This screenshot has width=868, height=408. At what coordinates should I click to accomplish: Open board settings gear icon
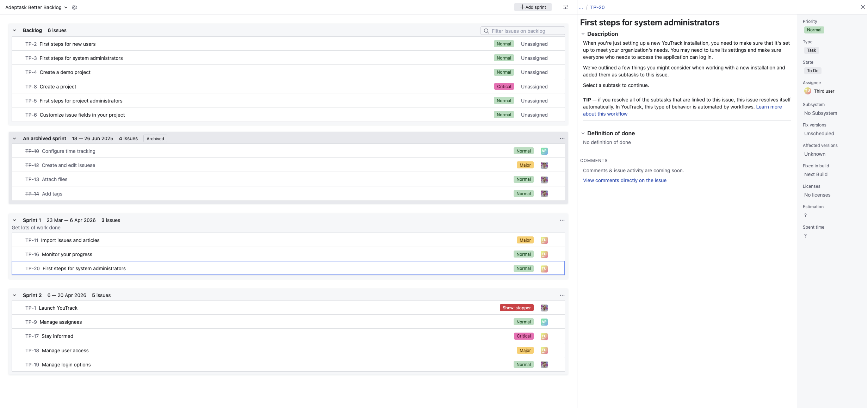[x=74, y=7]
